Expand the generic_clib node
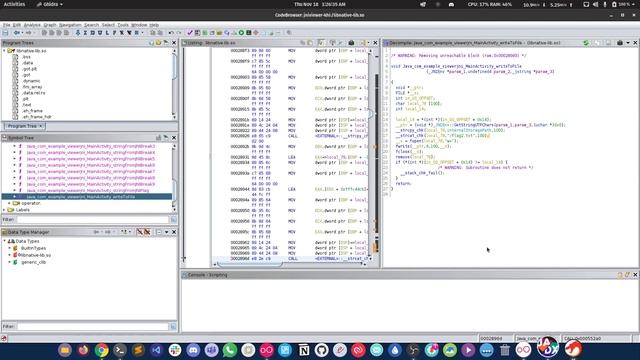This screenshot has width=640, height=360. click(x=9, y=262)
